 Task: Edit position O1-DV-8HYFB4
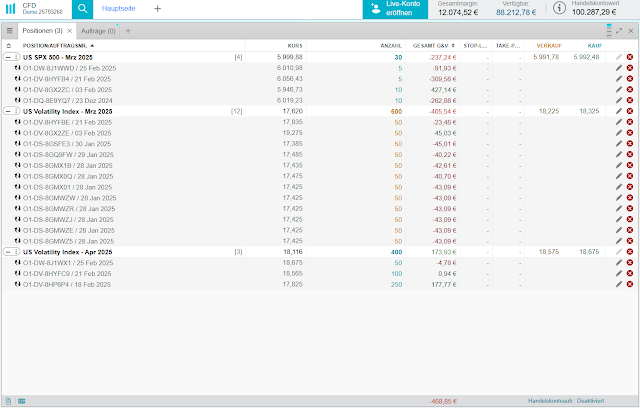coord(619,79)
